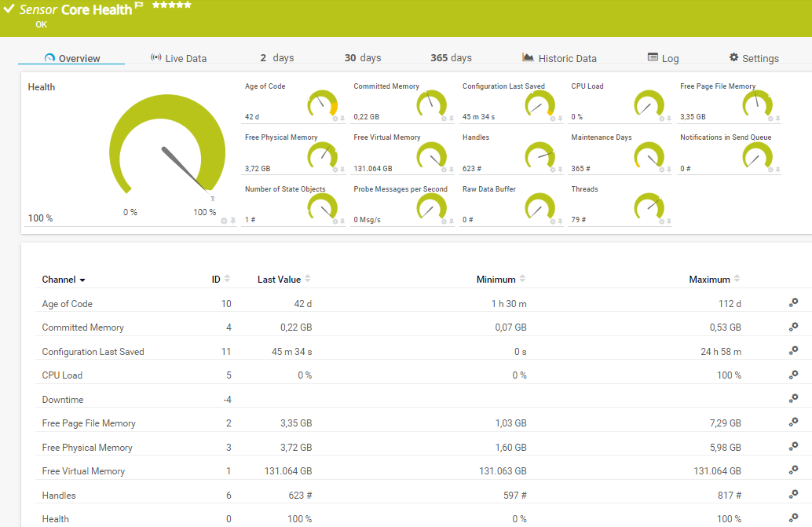Open the Historic Data tab
The height and width of the screenshot is (527, 812).
click(559, 58)
